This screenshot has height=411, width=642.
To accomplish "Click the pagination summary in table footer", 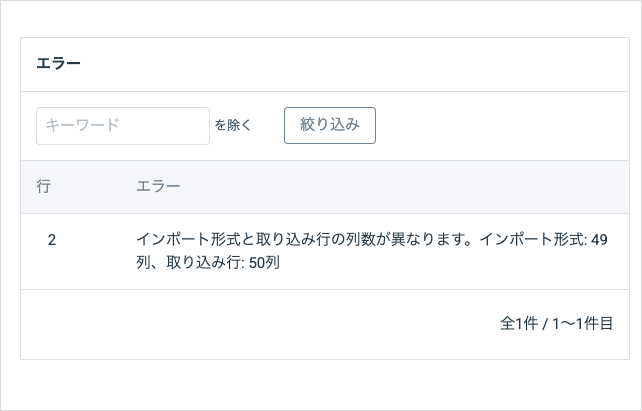I will tap(556, 324).
